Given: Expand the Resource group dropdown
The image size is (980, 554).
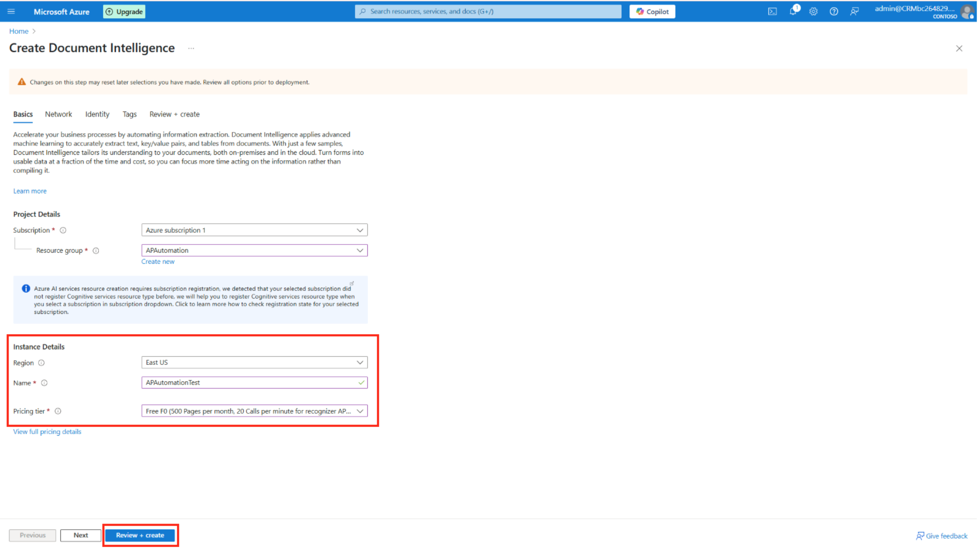Looking at the screenshot, I should click(254, 250).
